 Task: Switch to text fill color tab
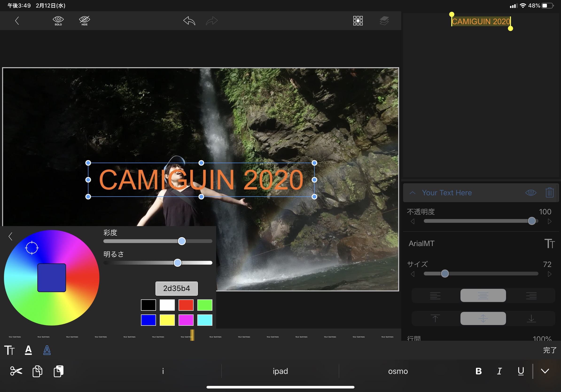[x=28, y=350]
